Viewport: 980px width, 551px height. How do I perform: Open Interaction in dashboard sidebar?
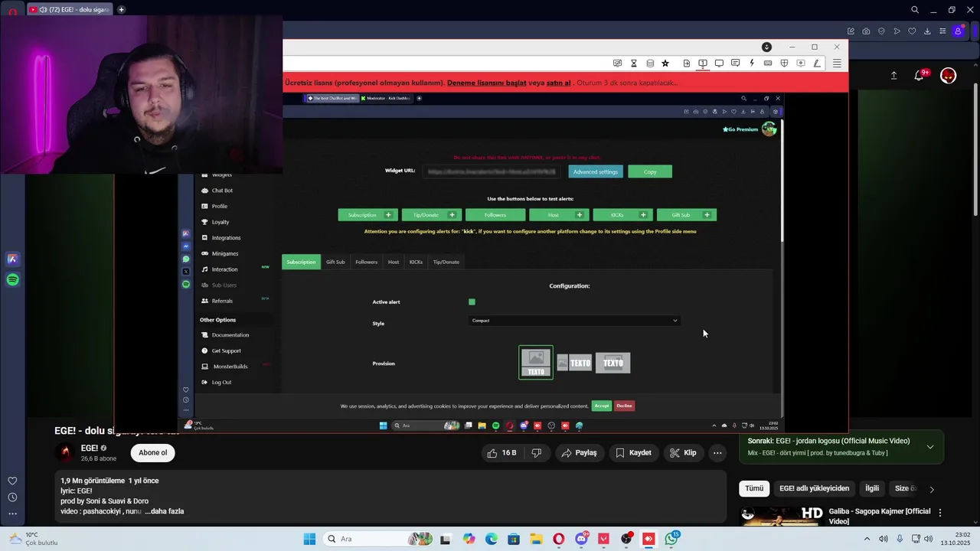[224, 269]
